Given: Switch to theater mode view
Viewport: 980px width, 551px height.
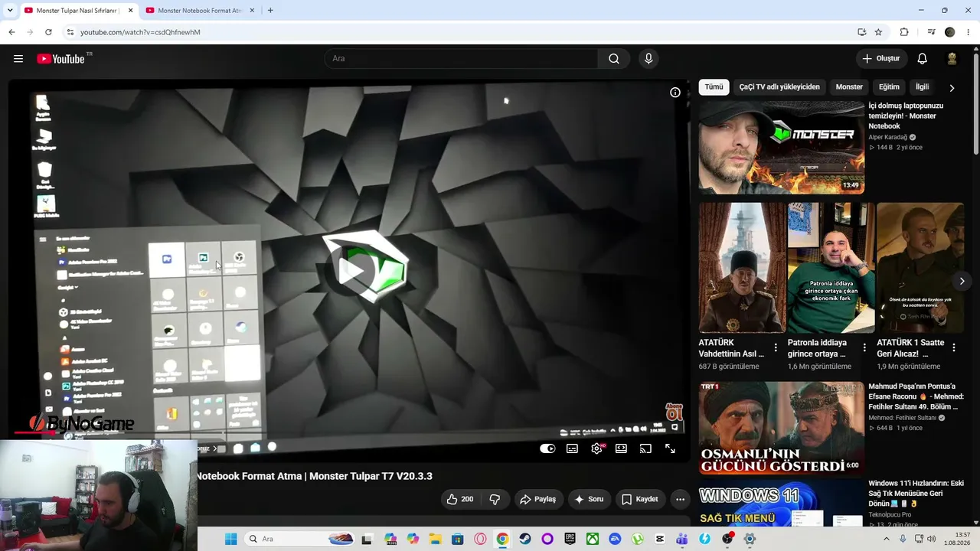Looking at the screenshot, I should point(621,448).
